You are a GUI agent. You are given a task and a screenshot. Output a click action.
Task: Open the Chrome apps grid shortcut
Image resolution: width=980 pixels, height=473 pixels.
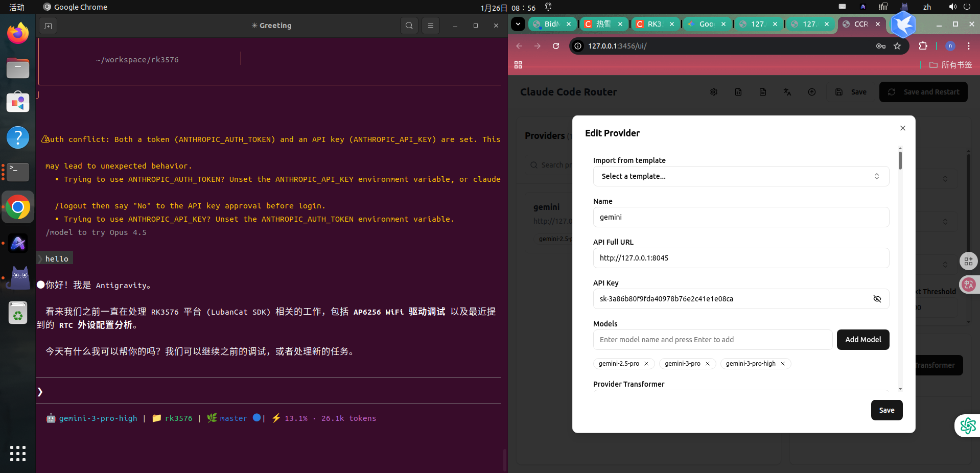tap(518, 65)
